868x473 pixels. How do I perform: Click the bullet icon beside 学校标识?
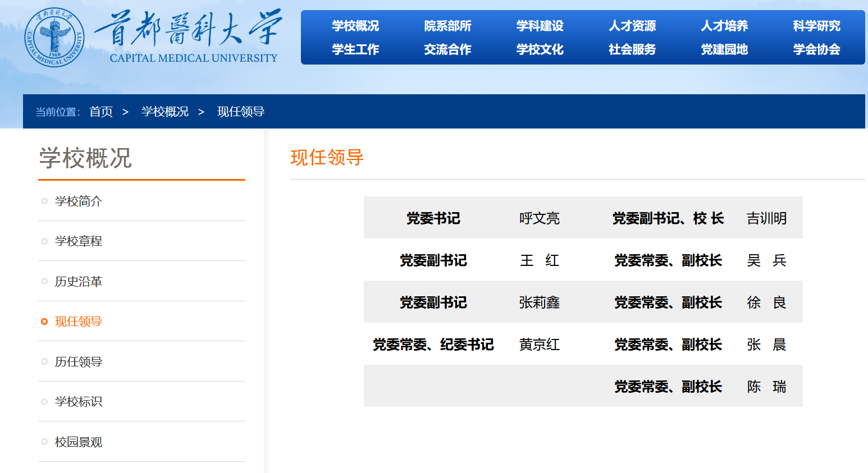pyautogui.click(x=44, y=402)
